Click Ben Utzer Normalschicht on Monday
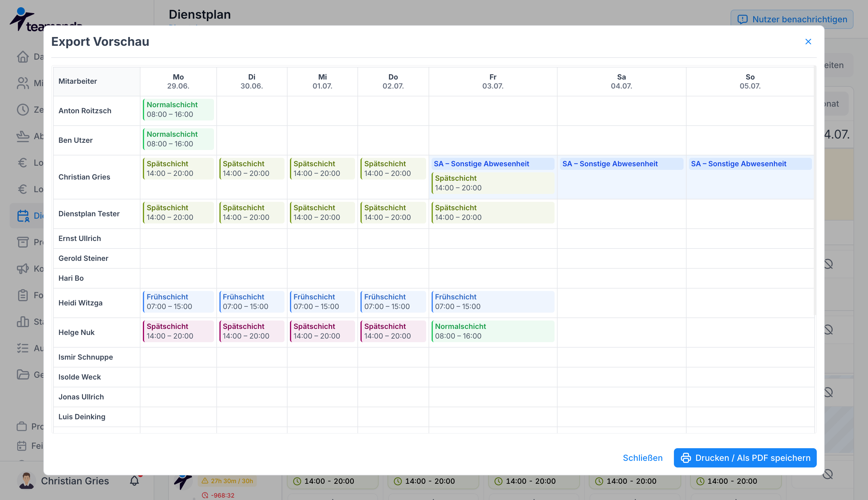This screenshot has height=500, width=868. click(x=178, y=139)
